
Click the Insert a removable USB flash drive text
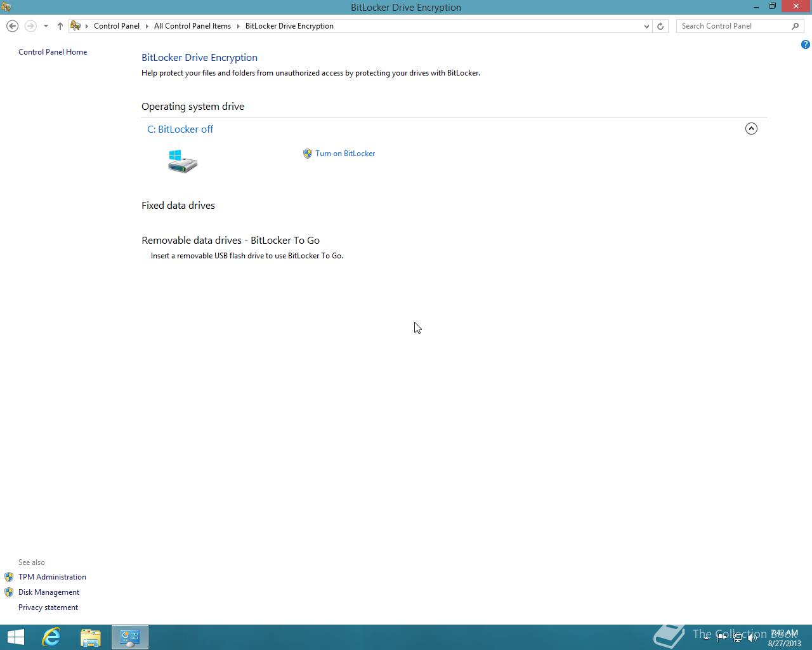tap(247, 256)
